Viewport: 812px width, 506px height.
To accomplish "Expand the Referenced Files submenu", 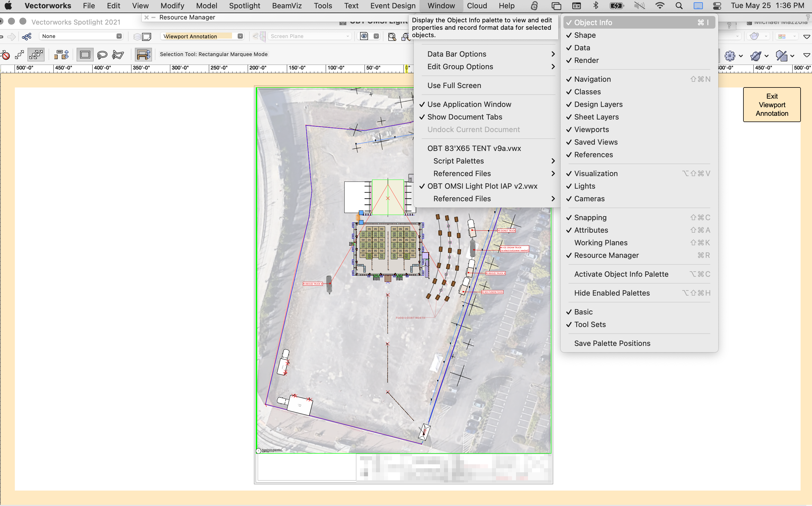I will click(x=462, y=173).
